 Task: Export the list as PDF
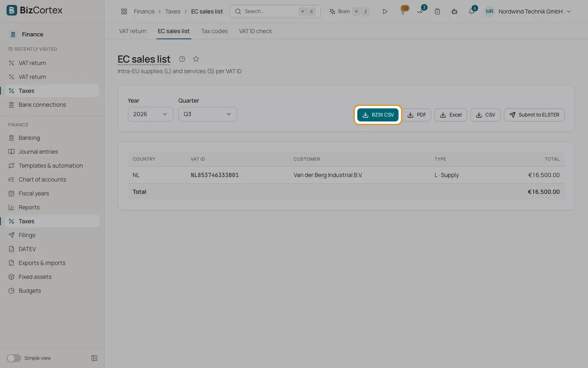[416, 115]
